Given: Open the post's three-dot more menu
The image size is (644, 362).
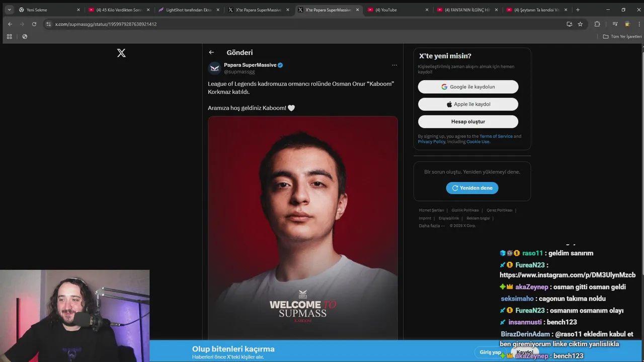Looking at the screenshot, I should [394, 65].
